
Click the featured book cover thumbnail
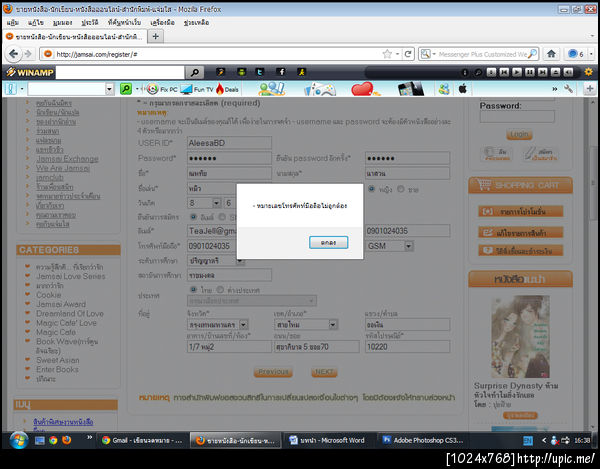pos(520,337)
